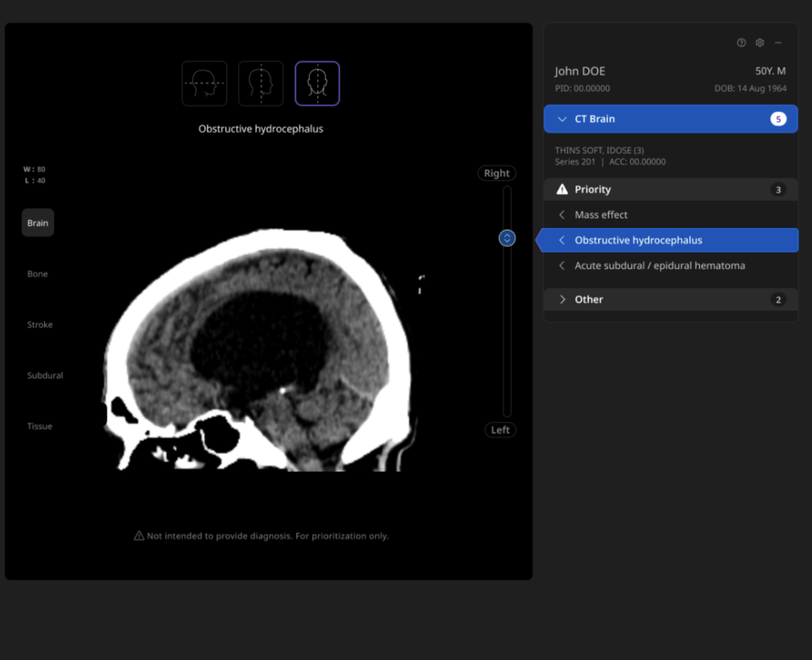
Task: Click chevron beside Mass effect
Action: [x=562, y=215]
